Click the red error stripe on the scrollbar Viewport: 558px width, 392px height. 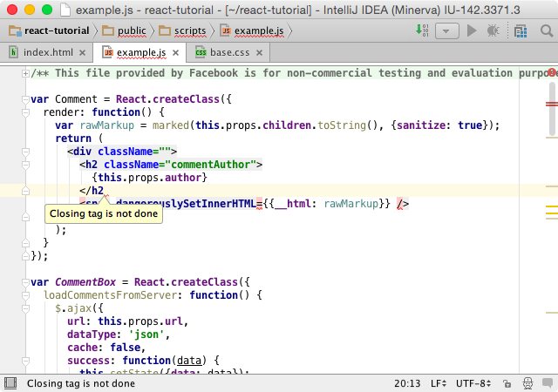(552, 104)
